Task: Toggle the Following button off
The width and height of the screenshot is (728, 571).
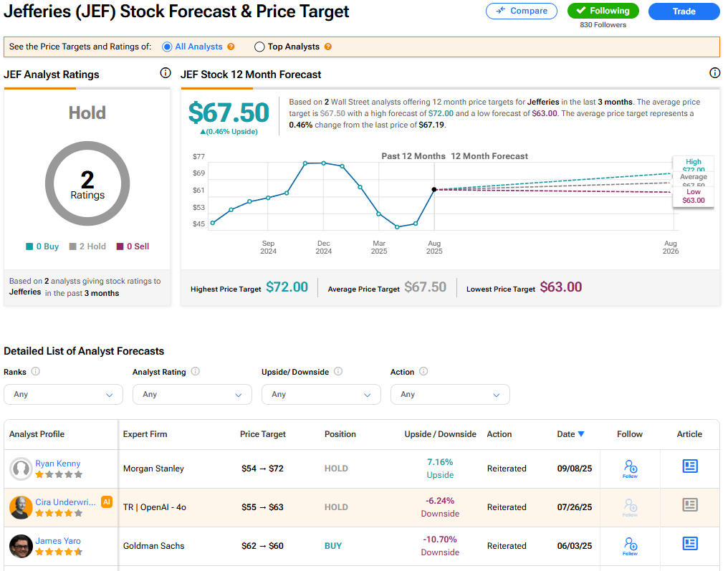Action: 603,11
